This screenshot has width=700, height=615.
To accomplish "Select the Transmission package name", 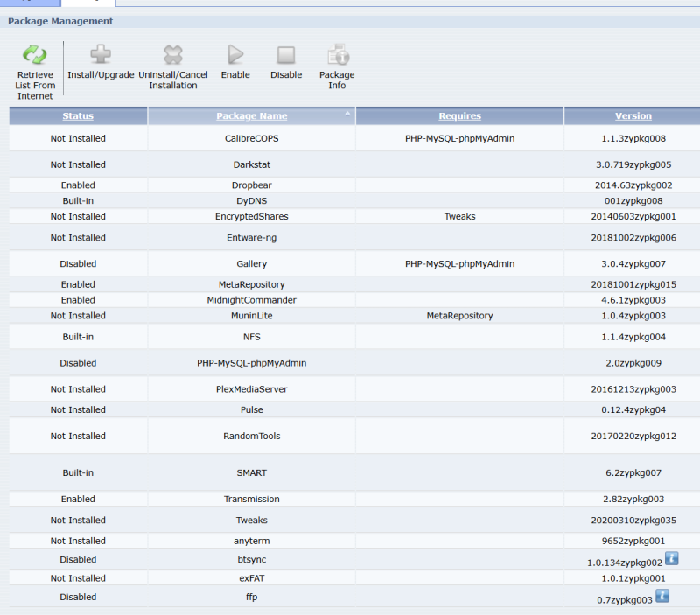I will [251, 499].
